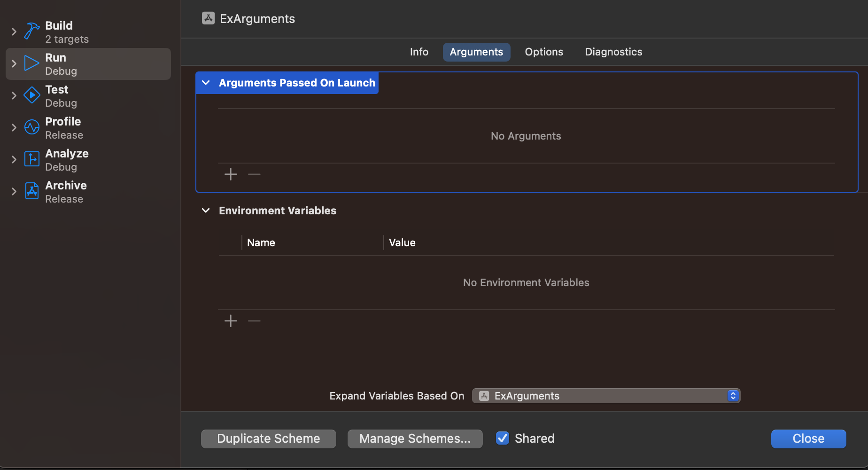Expand the Run action disclosure chevron

[x=14, y=63]
